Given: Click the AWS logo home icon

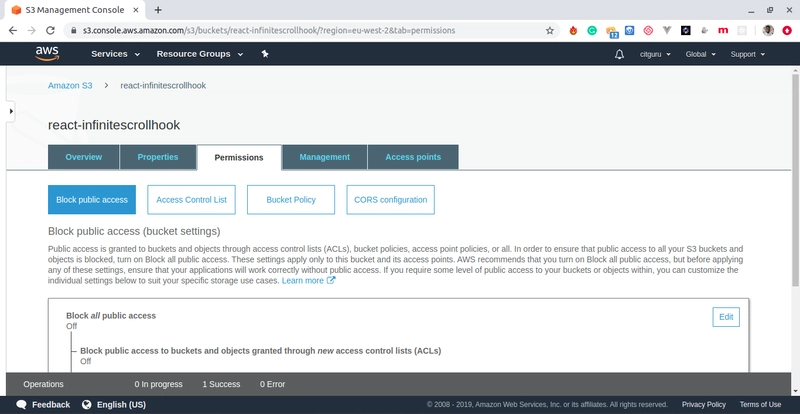Looking at the screenshot, I should click(x=47, y=54).
